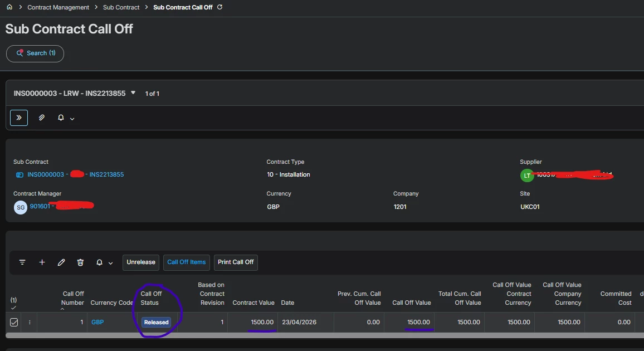Open the table filter icon

pos(22,262)
